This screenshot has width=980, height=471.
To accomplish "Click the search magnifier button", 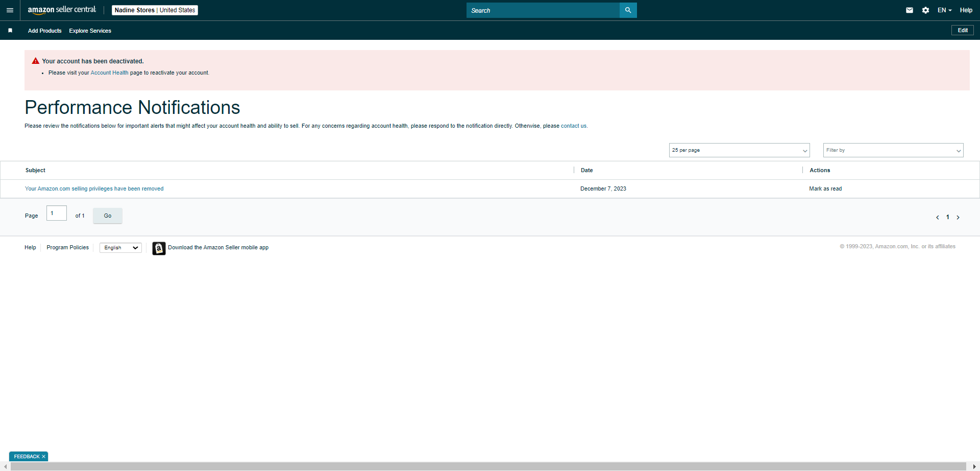I will pyautogui.click(x=628, y=10).
